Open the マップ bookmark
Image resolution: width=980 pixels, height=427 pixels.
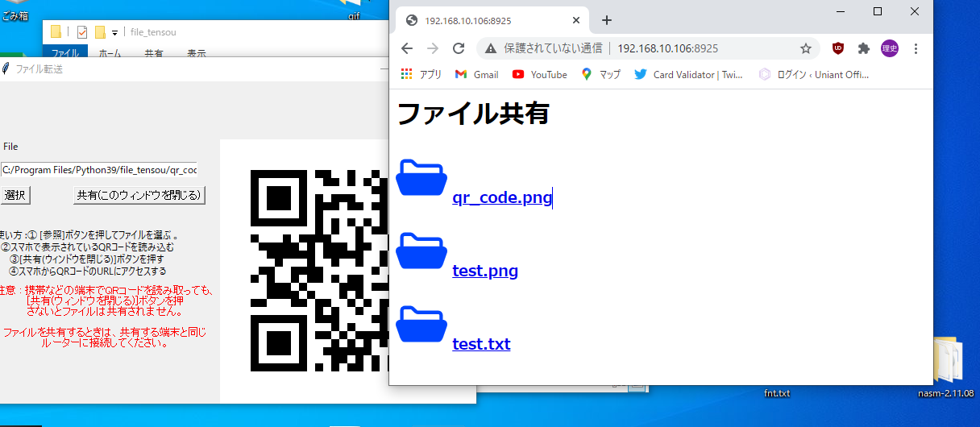600,74
